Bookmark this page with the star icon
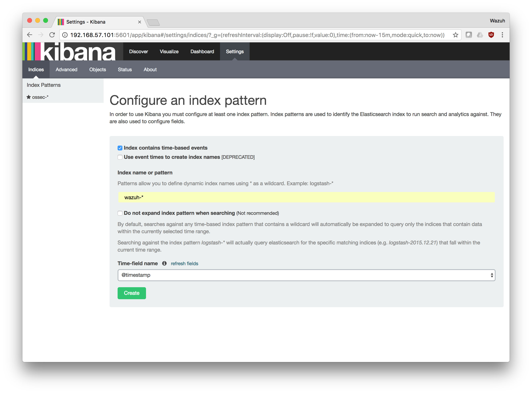Image resolution: width=532 pixels, height=394 pixels. [x=455, y=35]
